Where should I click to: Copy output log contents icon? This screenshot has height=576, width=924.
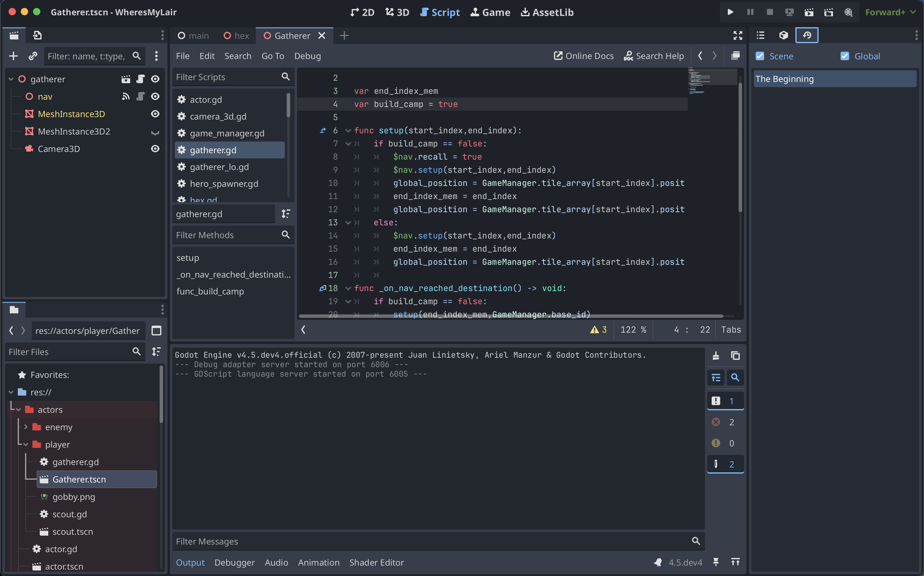tap(735, 356)
